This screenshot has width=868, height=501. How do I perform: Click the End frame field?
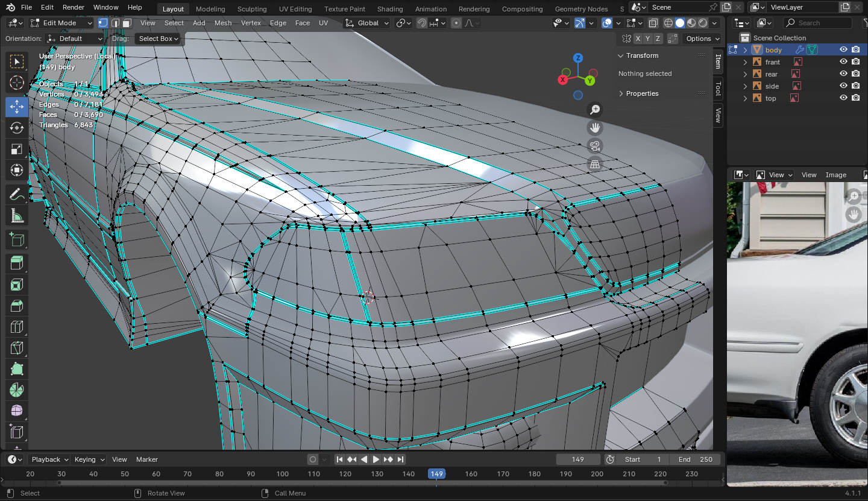[x=696, y=459]
